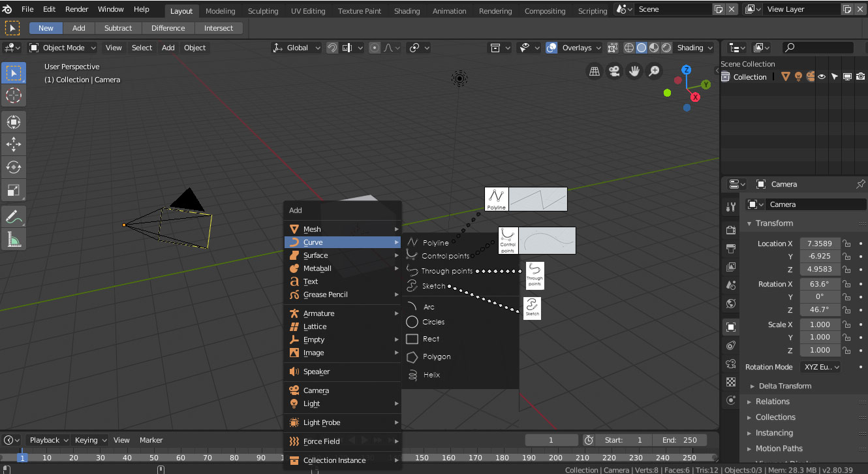Open the Output properties printer tab
This screenshot has width=868, height=474.
(x=731, y=249)
